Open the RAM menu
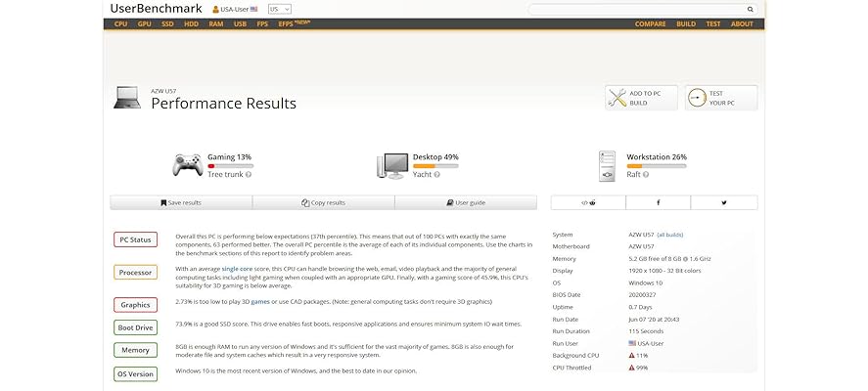Viewport: 868px width, 391px height. click(x=216, y=24)
